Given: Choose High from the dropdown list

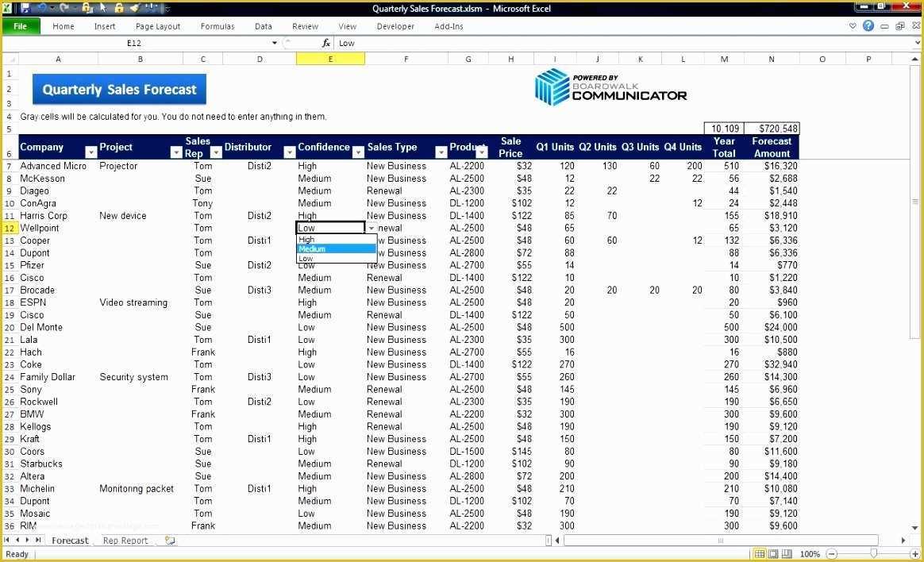Looking at the screenshot, I should [337, 239].
